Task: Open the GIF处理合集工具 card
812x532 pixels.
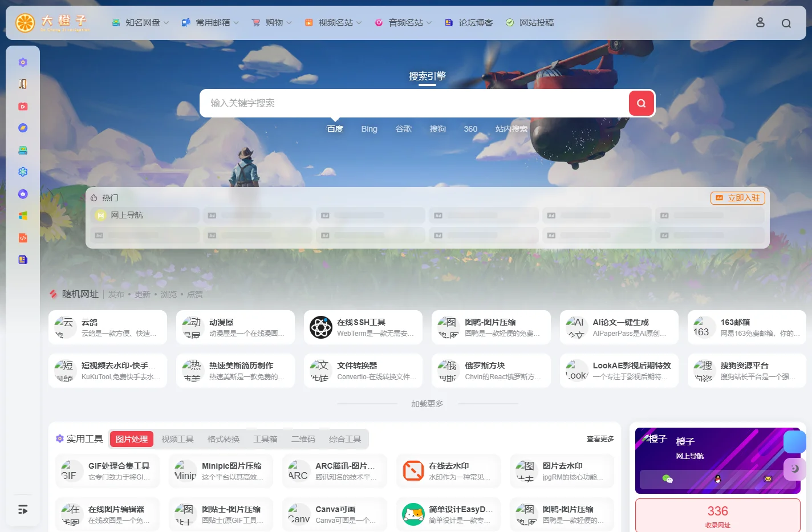Action: pyautogui.click(x=107, y=471)
